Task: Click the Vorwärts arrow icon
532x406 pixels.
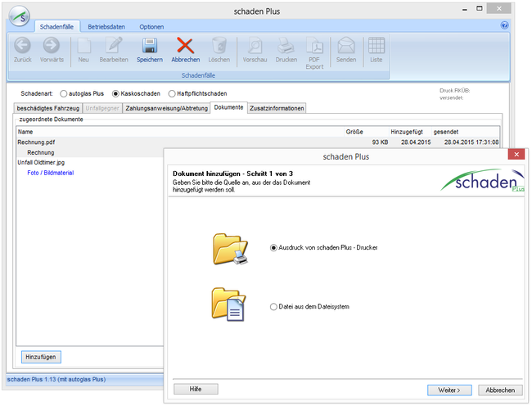Action: click(51, 46)
